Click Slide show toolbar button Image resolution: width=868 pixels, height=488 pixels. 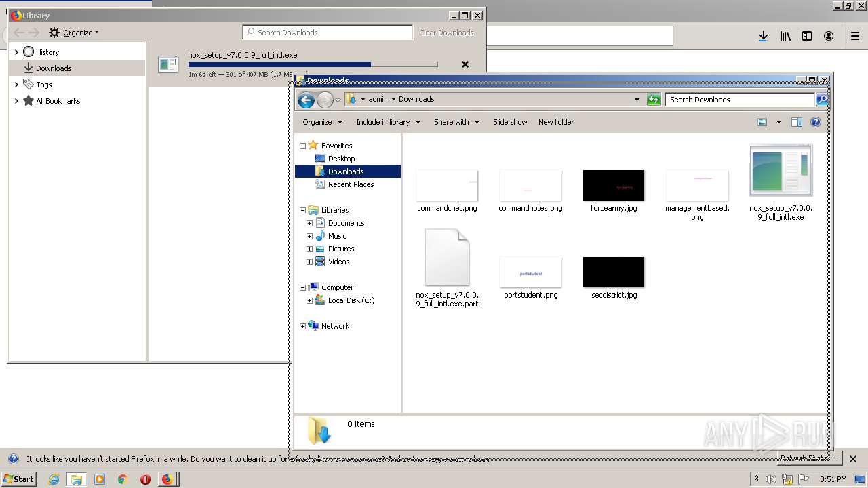[510, 122]
